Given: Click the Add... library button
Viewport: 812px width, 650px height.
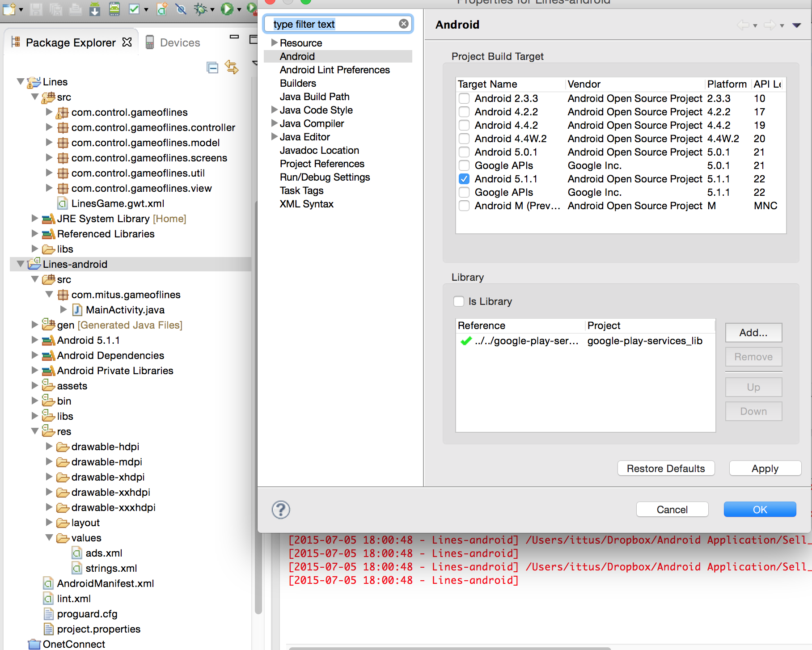Looking at the screenshot, I should (753, 333).
